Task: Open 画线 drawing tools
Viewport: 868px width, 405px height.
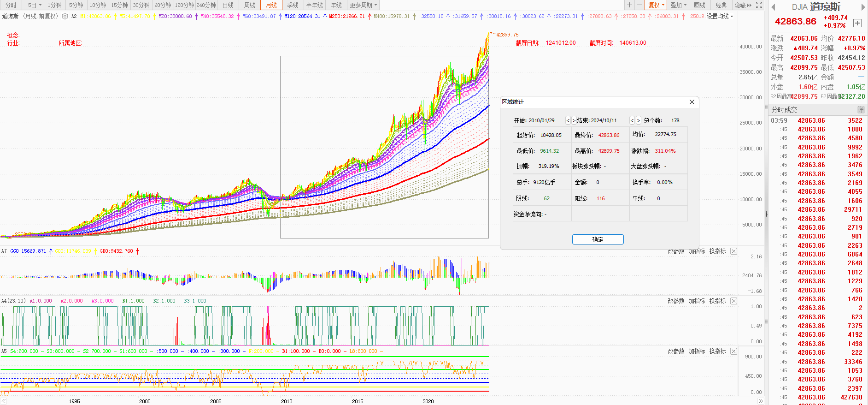Action: click(700, 5)
